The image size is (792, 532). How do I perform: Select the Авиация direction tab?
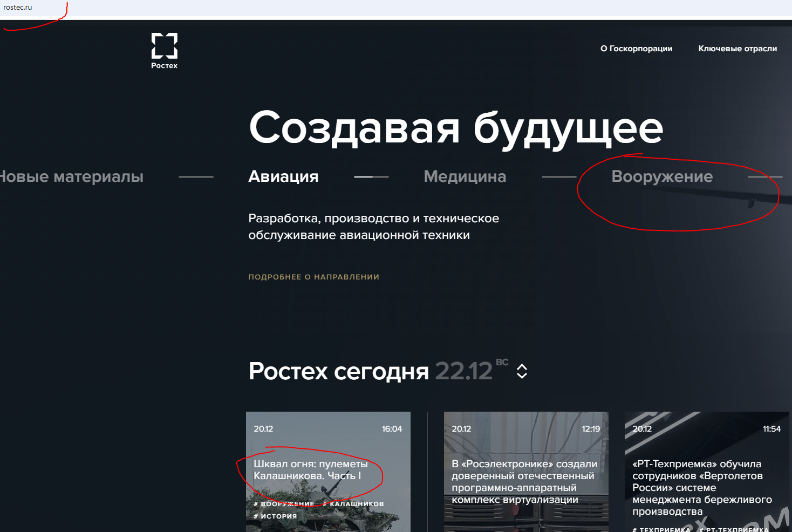pos(283,176)
